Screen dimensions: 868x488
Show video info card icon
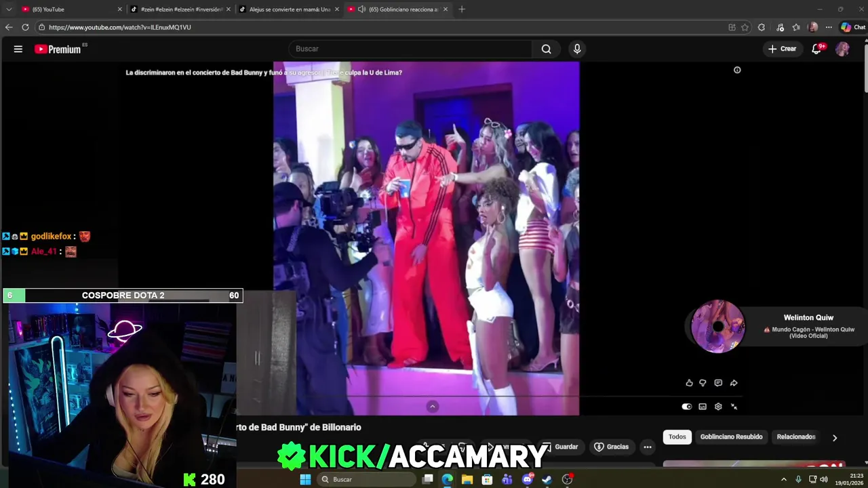737,70
